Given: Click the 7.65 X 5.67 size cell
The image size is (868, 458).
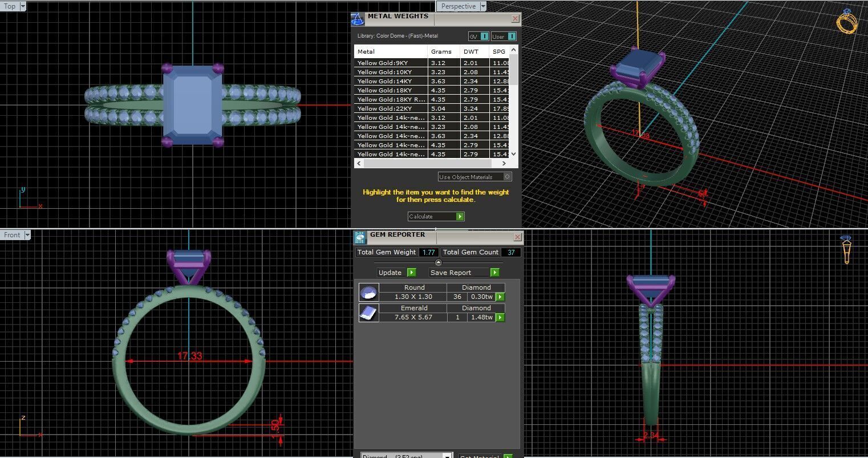Looking at the screenshot, I should 413,317.
